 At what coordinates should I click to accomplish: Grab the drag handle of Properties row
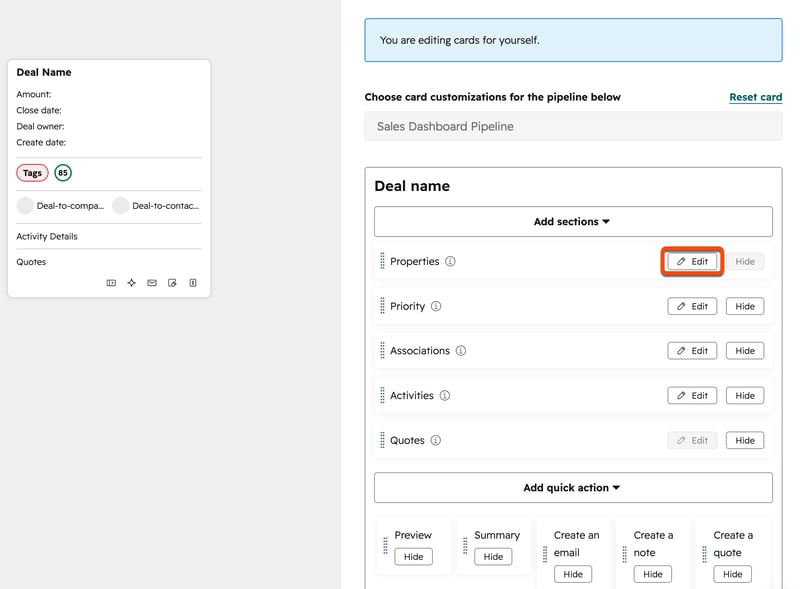click(x=382, y=261)
